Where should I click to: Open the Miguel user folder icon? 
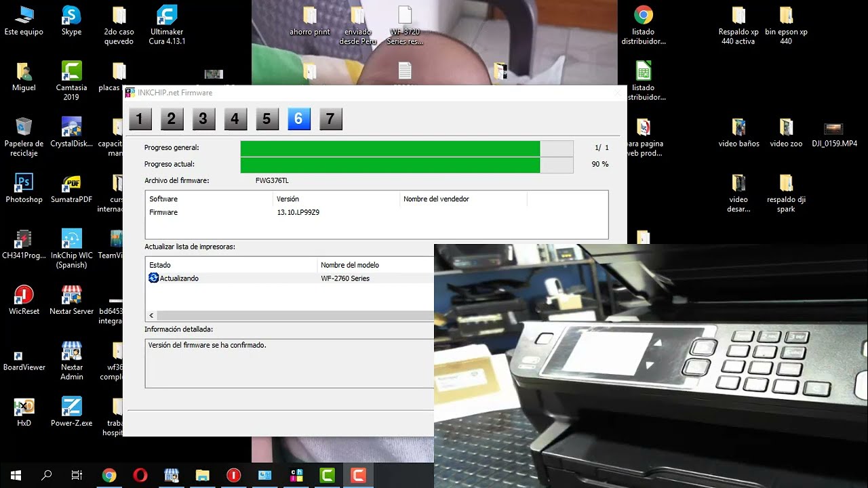24,77
